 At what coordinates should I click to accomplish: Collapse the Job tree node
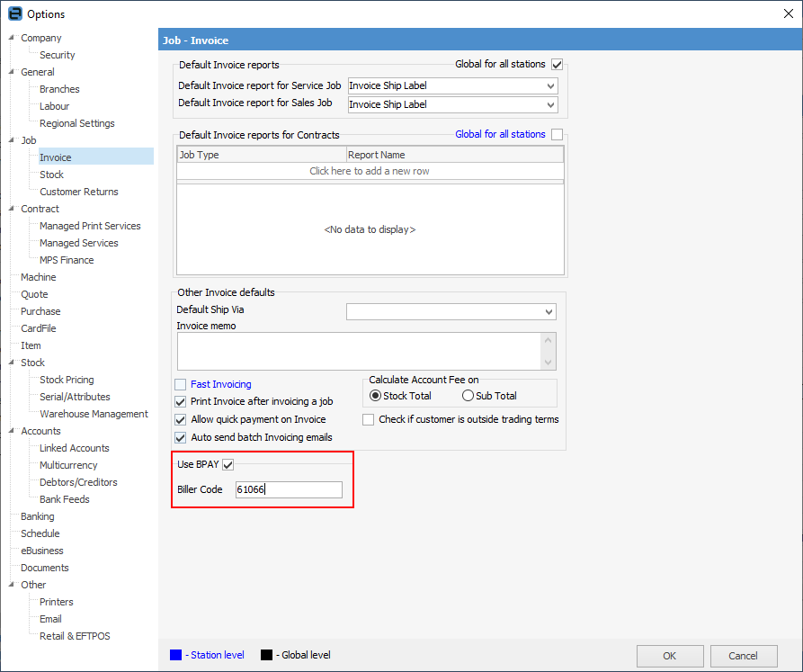click(x=12, y=139)
